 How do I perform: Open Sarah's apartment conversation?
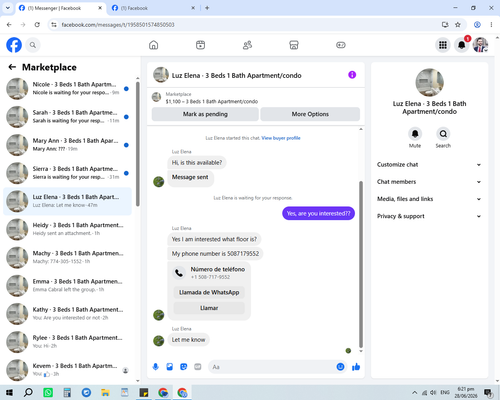(67, 117)
